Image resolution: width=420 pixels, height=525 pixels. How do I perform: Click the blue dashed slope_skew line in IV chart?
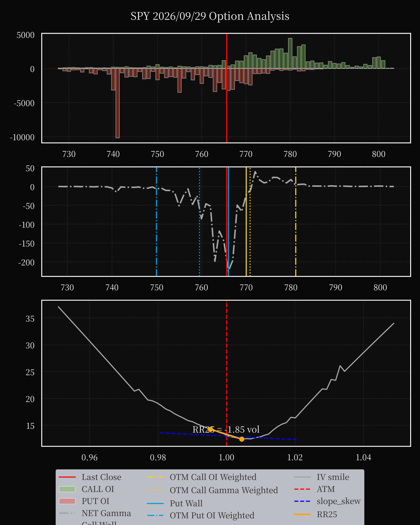[x=228, y=436]
